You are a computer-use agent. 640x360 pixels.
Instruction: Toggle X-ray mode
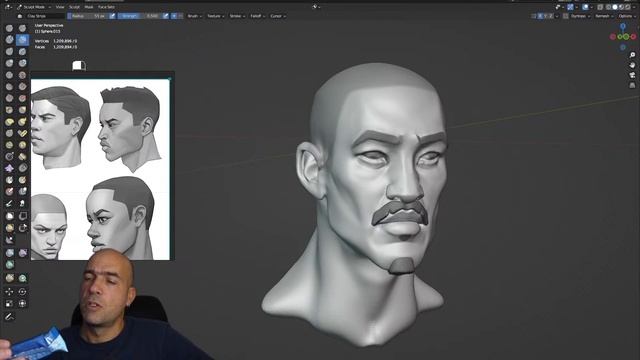600,7
